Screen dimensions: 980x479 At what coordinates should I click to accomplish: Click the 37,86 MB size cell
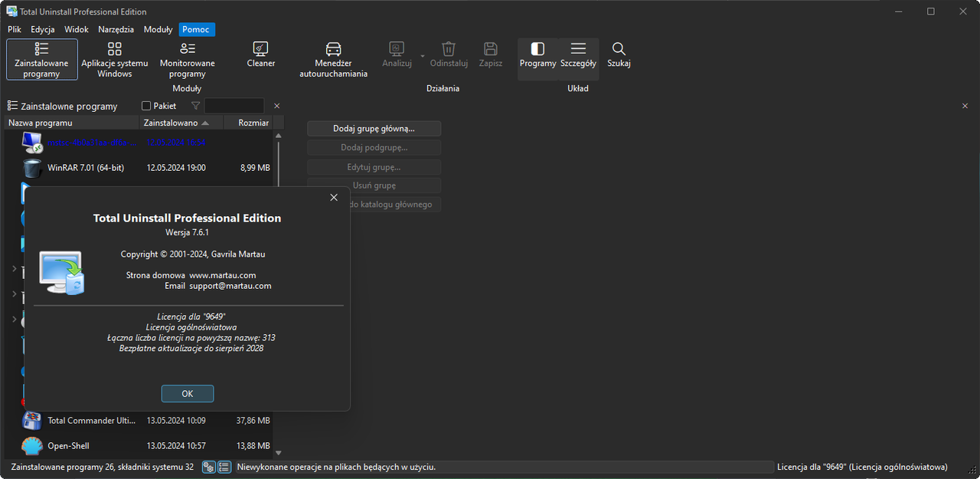point(253,420)
